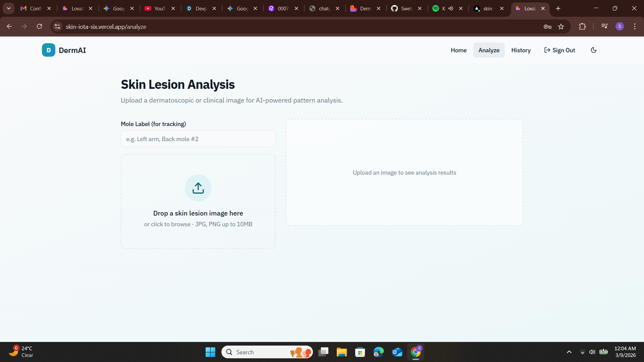The image size is (644, 362).
Task: Click the DermAI logo icon
Action: [49, 50]
